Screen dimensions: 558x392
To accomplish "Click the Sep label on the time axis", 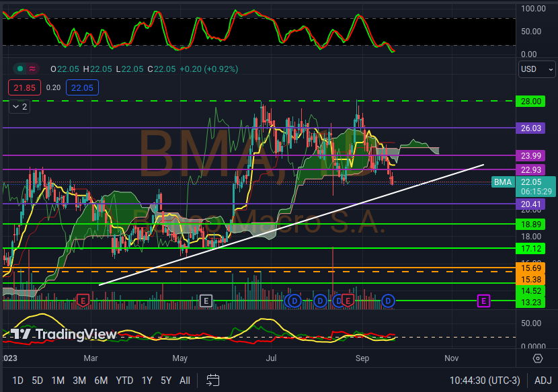I will pyautogui.click(x=362, y=358).
